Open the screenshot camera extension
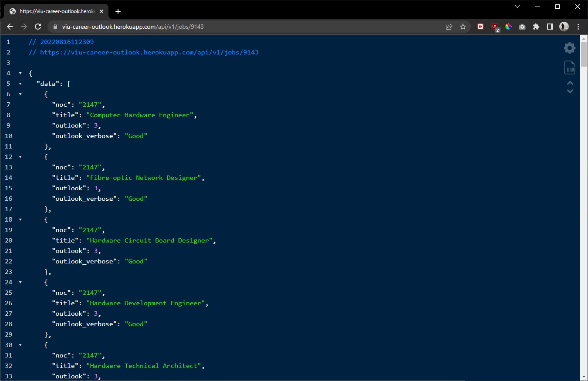This screenshot has height=381, width=588. pos(522,27)
